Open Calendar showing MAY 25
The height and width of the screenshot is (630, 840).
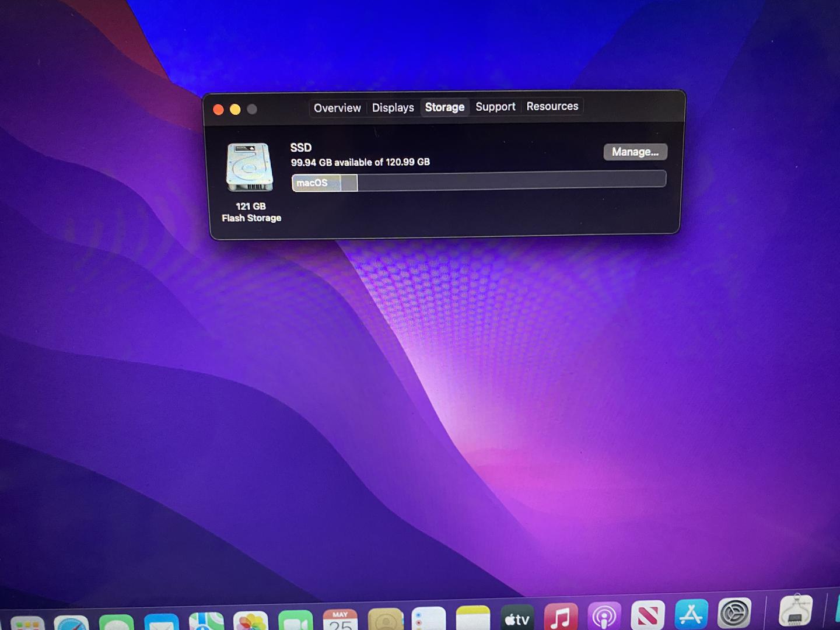click(340, 618)
